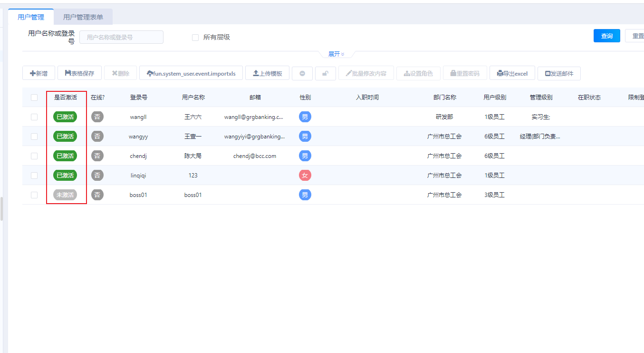Click the 用户级别 column header
The image size is (644, 353).
(x=495, y=98)
